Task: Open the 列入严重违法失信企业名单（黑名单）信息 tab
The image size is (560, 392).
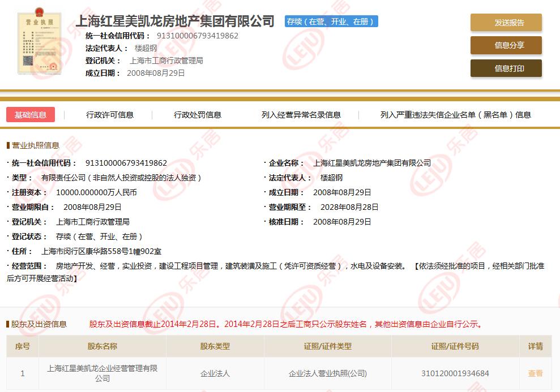Action: (456, 115)
